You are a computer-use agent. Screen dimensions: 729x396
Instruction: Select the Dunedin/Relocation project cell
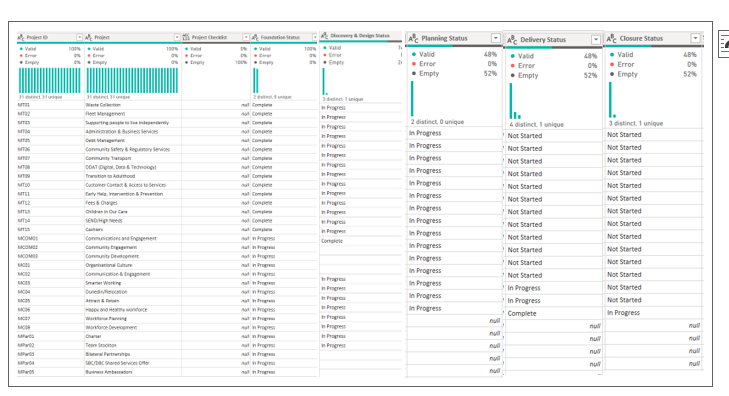pyautogui.click(x=133, y=292)
